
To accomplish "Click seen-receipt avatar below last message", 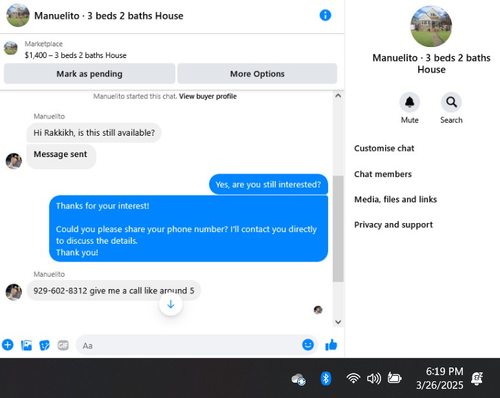I will click(x=318, y=310).
